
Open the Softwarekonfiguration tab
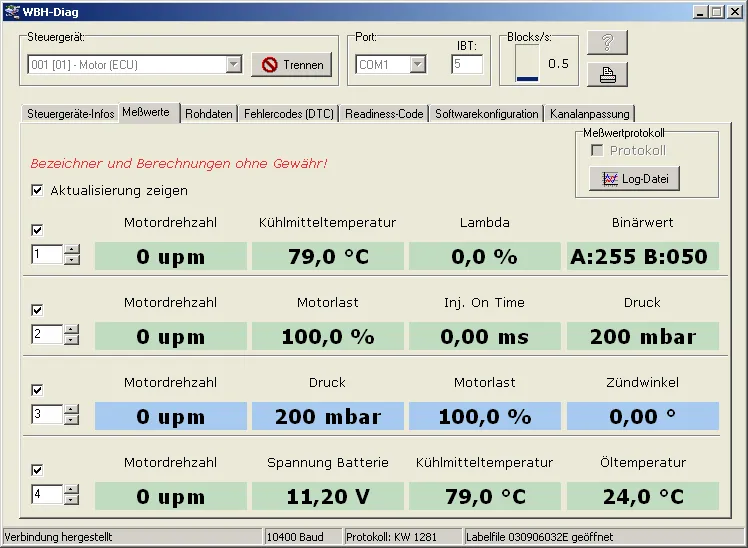[487, 114]
